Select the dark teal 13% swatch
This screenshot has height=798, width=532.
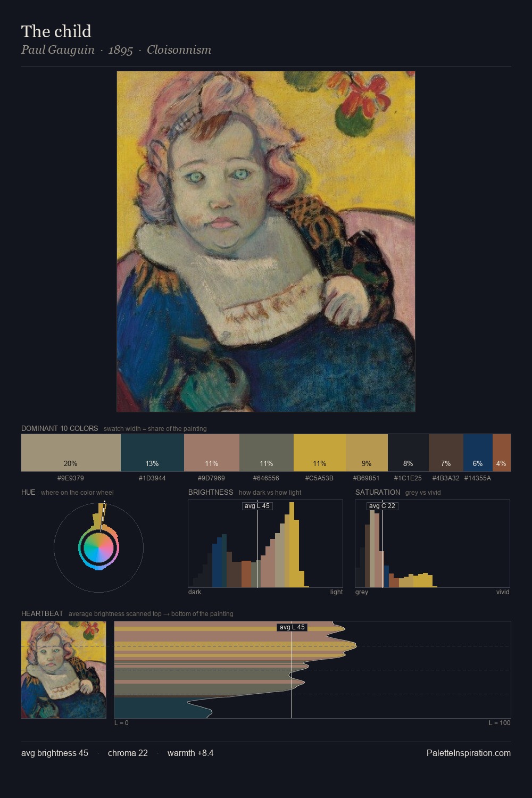tap(152, 453)
